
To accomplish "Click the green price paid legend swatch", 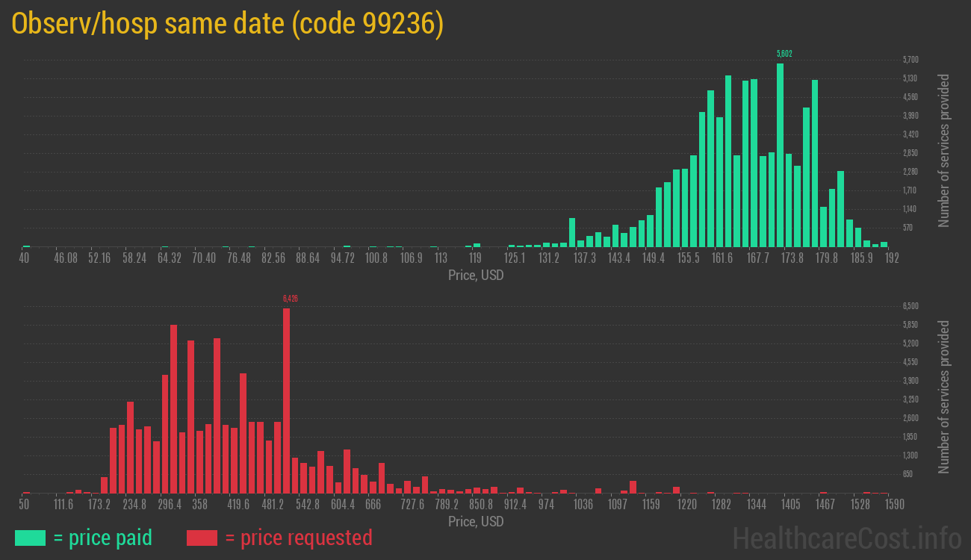I will tap(30, 538).
